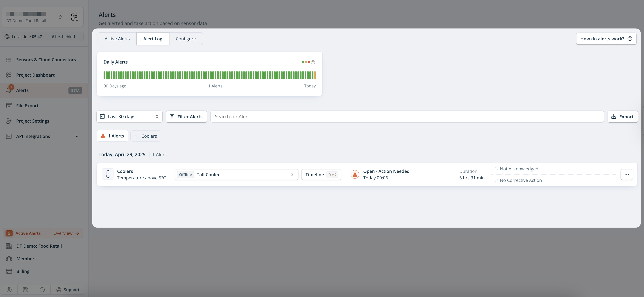Open the Last 30 days date dropdown
This screenshot has height=297, width=644.
129,117
